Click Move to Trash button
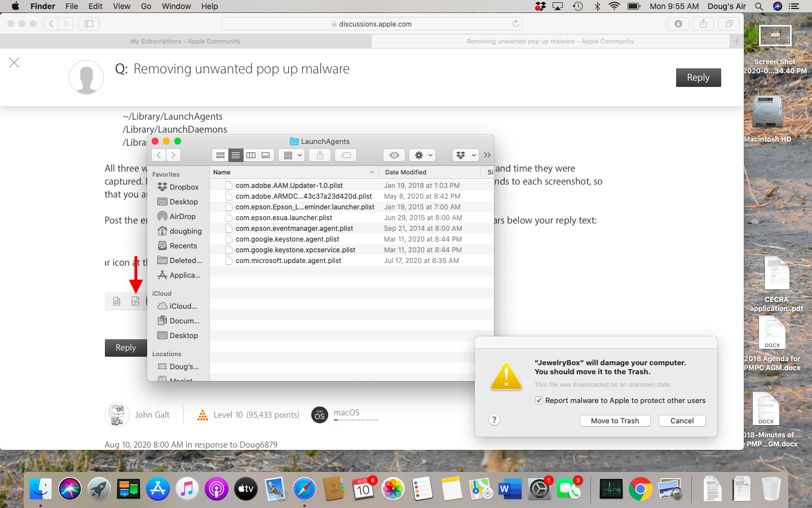812x508 pixels. point(615,421)
